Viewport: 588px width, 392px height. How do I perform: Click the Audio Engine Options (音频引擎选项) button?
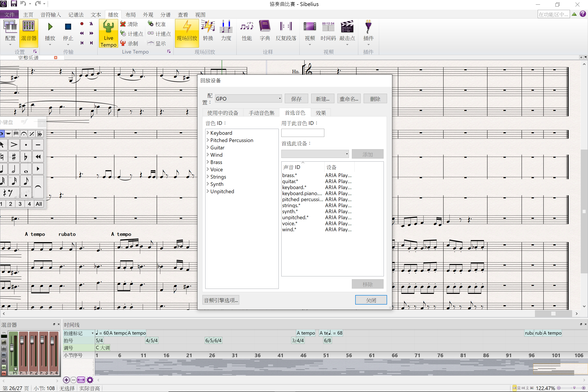(x=220, y=300)
